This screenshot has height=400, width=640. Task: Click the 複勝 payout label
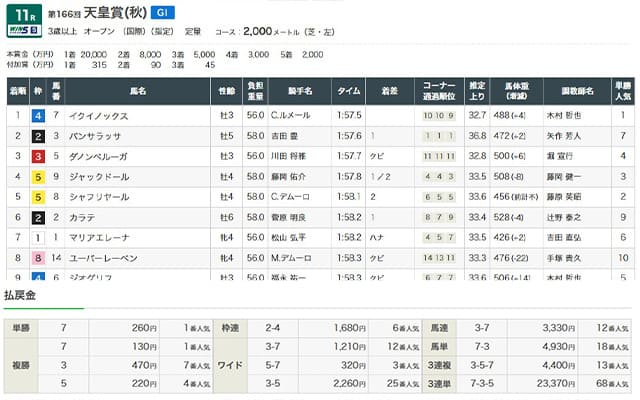[21, 365]
